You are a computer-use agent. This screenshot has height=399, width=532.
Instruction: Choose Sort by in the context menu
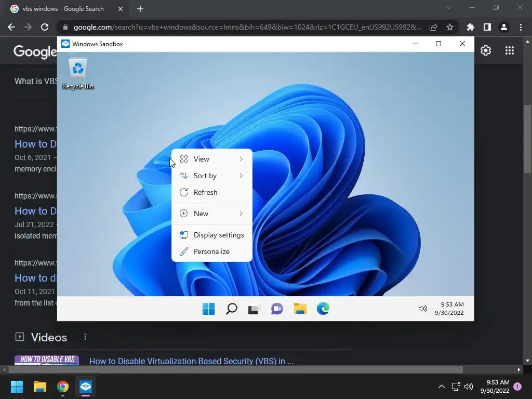click(x=212, y=176)
